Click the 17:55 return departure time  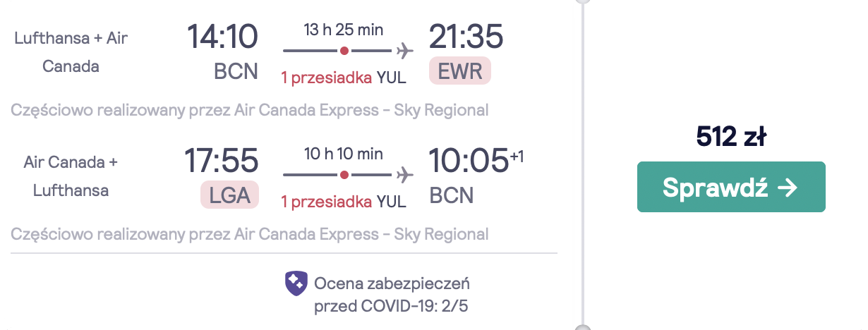(222, 160)
